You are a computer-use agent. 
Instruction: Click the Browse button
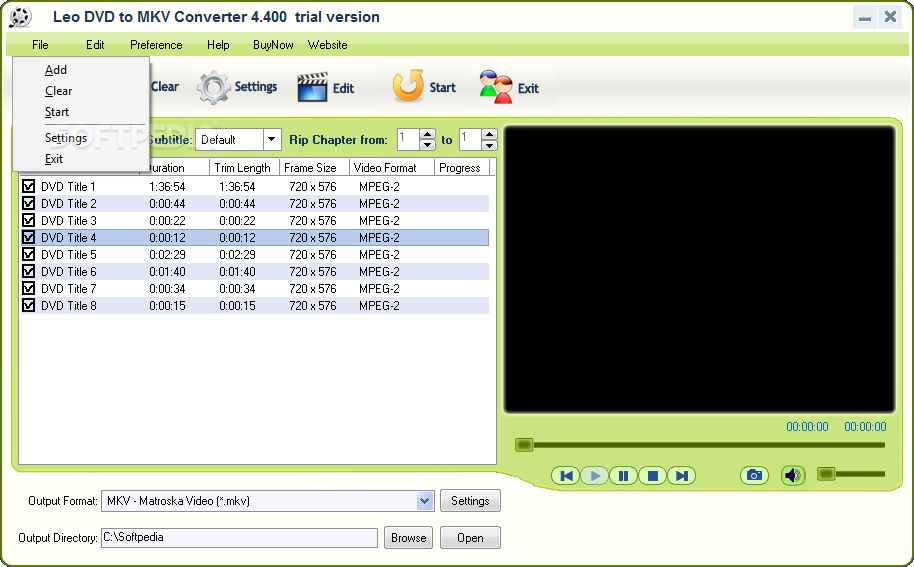coord(408,538)
